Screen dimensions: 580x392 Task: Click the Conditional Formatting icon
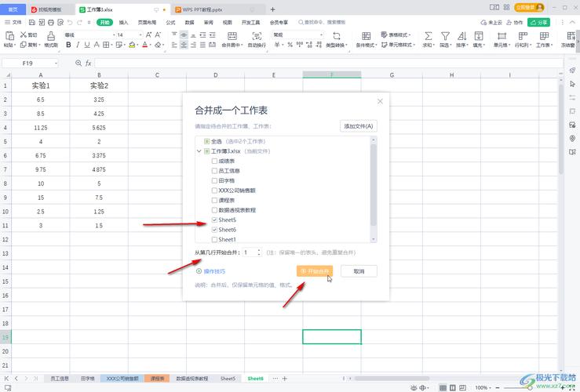(x=367, y=36)
